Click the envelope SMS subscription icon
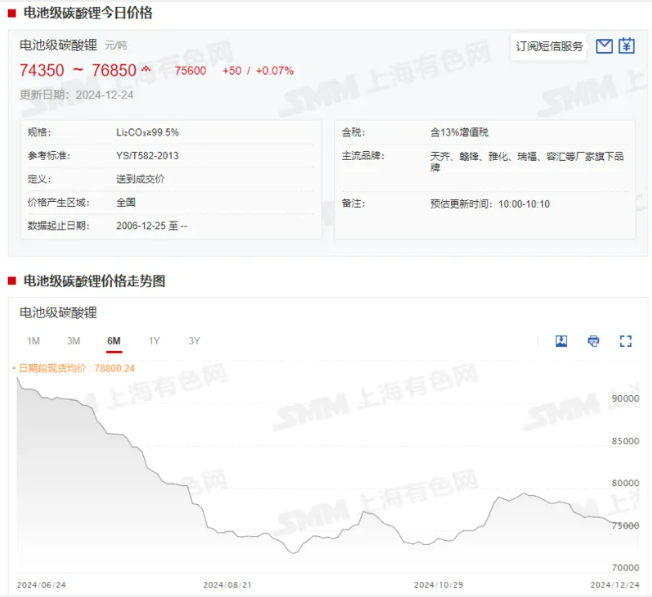 point(604,46)
